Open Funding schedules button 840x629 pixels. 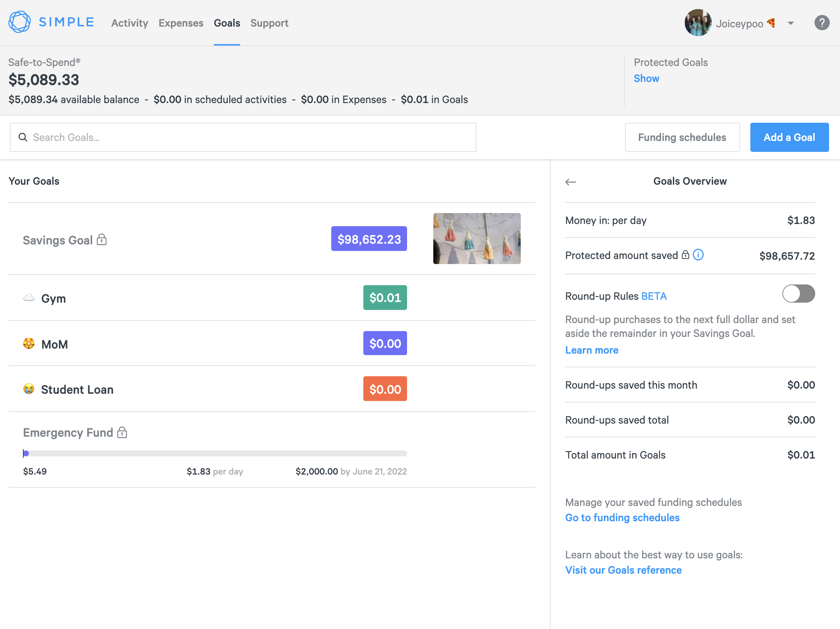[682, 137]
